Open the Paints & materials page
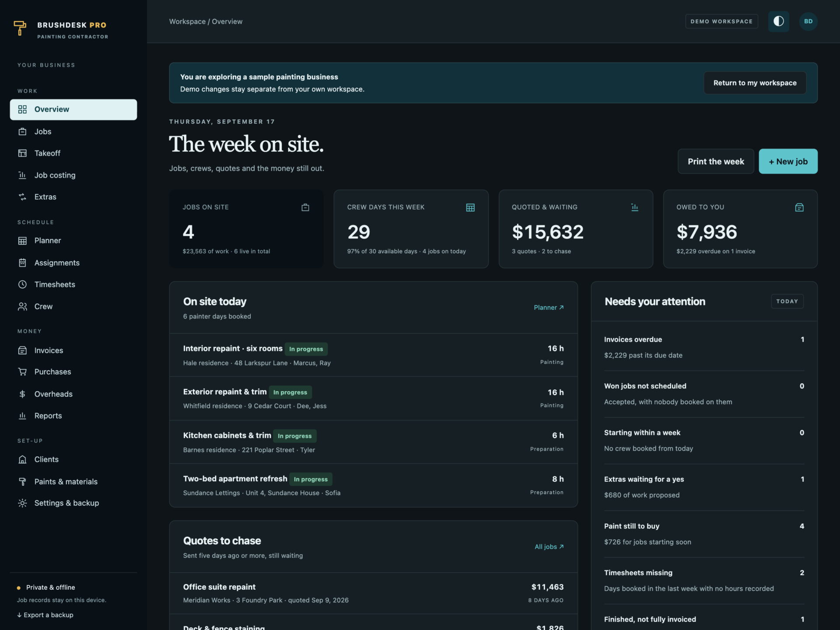Image resolution: width=840 pixels, height=630 pixels. coord(73,482)
